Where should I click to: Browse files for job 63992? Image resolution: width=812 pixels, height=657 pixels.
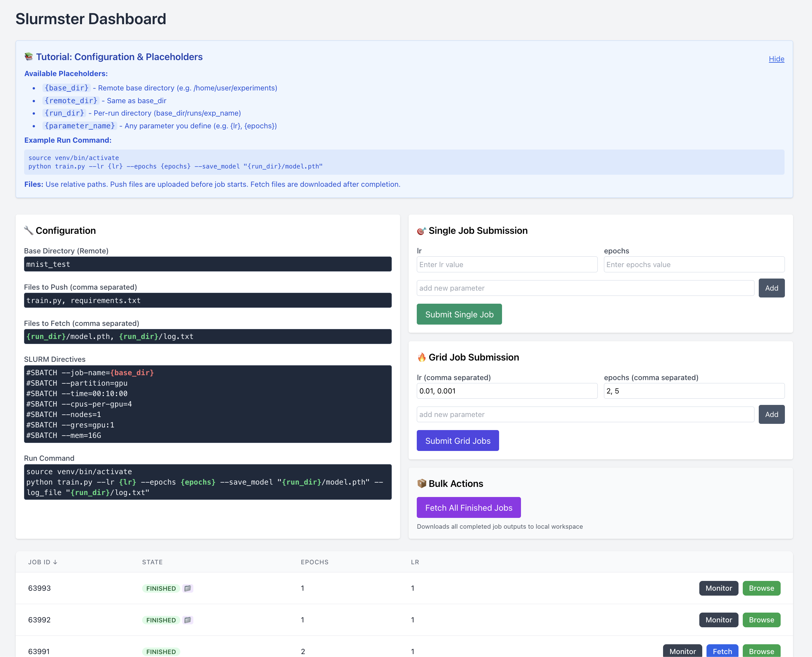coord(761,620)
